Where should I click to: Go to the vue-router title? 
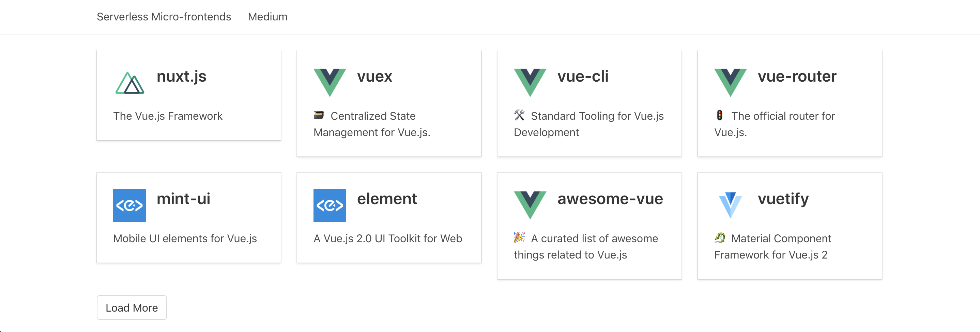point(797,76)
